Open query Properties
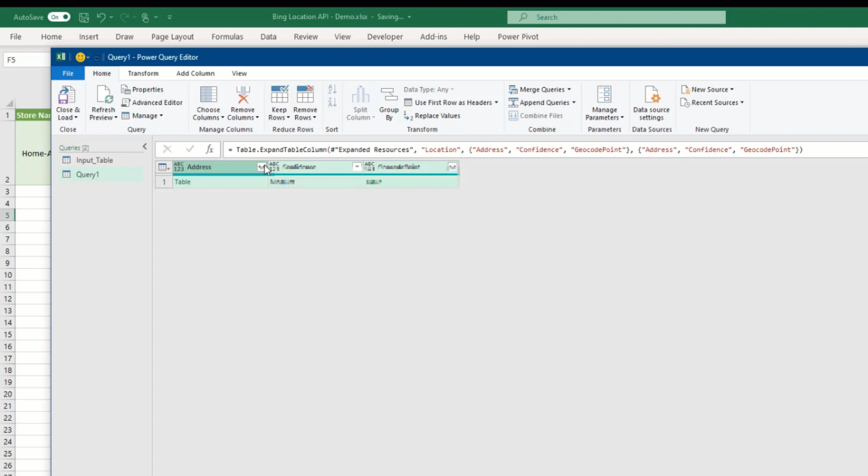 pyautogui.click(x=142, y=89)
